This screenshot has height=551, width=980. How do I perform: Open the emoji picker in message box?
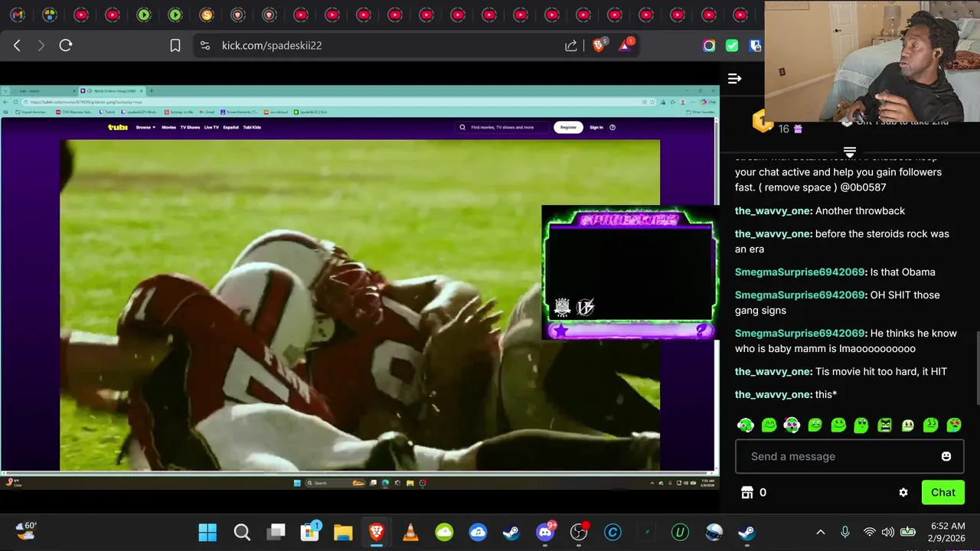946,456
